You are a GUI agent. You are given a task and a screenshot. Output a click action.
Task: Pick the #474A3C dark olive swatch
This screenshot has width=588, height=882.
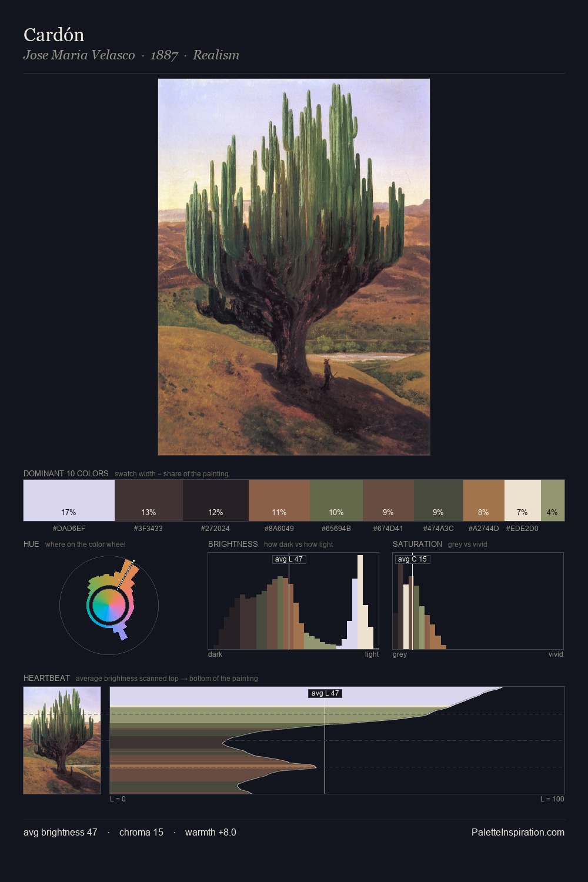coord(439,500)
